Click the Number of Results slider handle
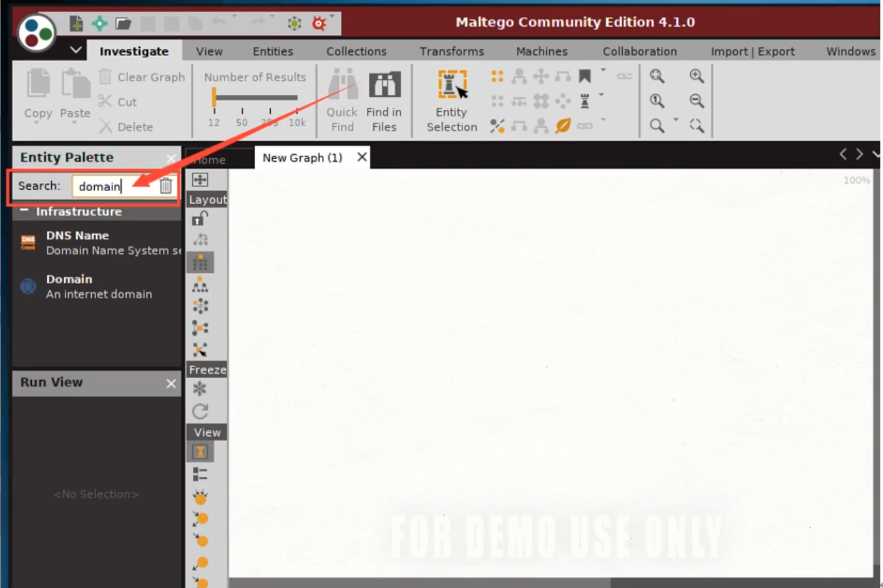Screen dimensions: 883x588 214,97
